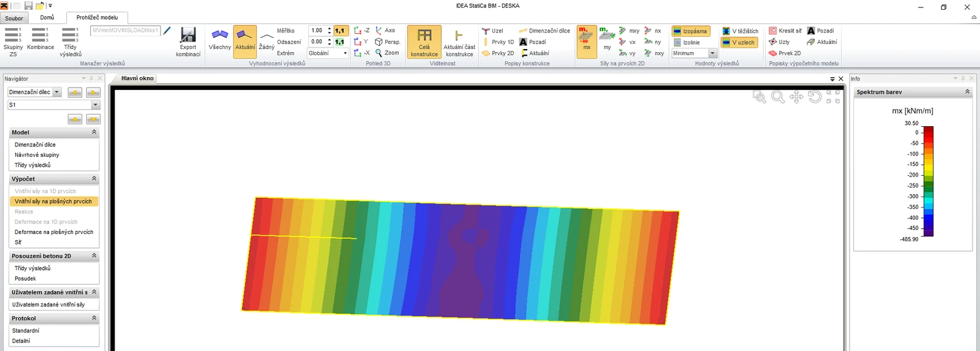The width and height of the screenshot is (980, 351).
Task: Click the Kombinace icon in results manager
Action: tap(40, 42)
